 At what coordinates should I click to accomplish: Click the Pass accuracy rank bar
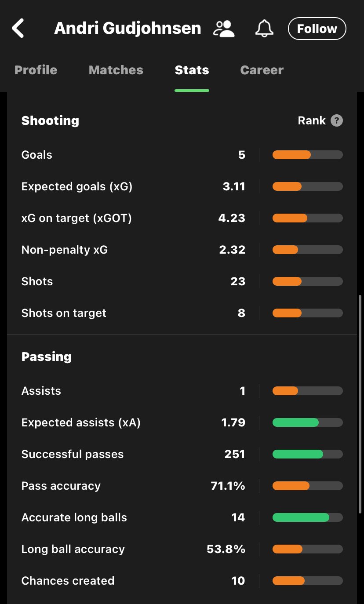click(x=308, y=486)
